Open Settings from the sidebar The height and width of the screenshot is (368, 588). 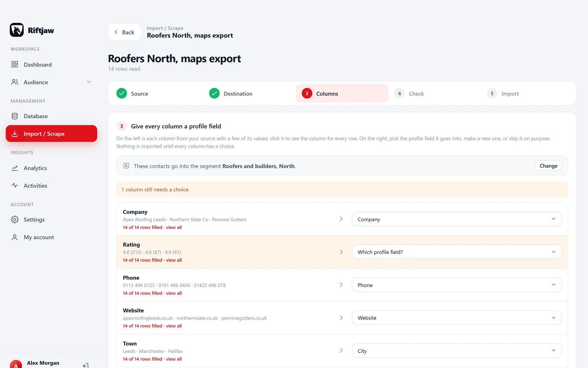(51, 220)
